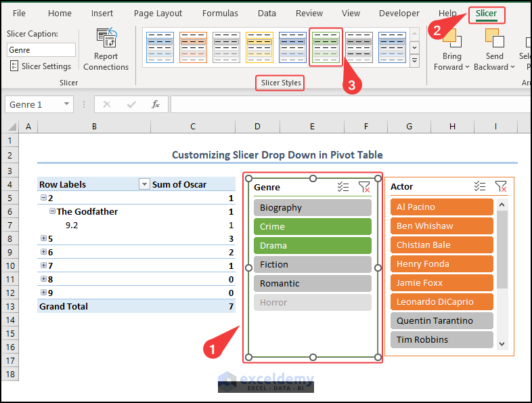Viewport: 532px width, 403px height.
Task: Collapse pivot row group 2
Action: [x=43, y=198]
